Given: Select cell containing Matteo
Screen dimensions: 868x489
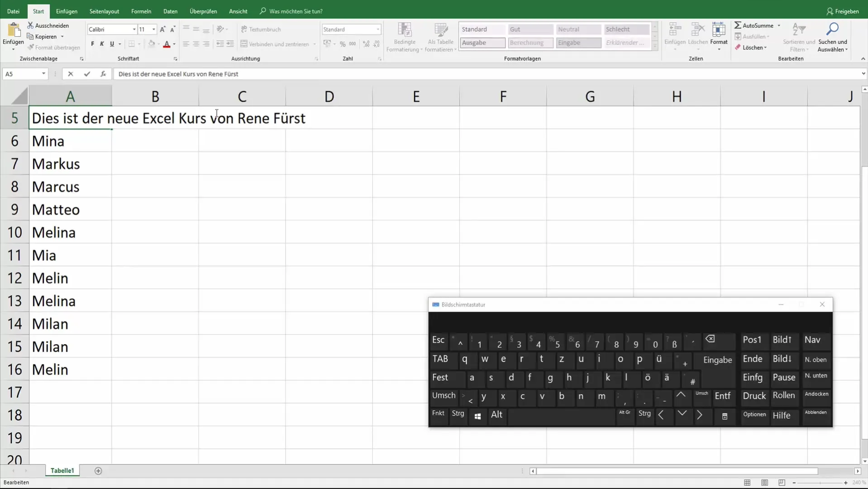Looking at the screenshot, I should 70,210.
